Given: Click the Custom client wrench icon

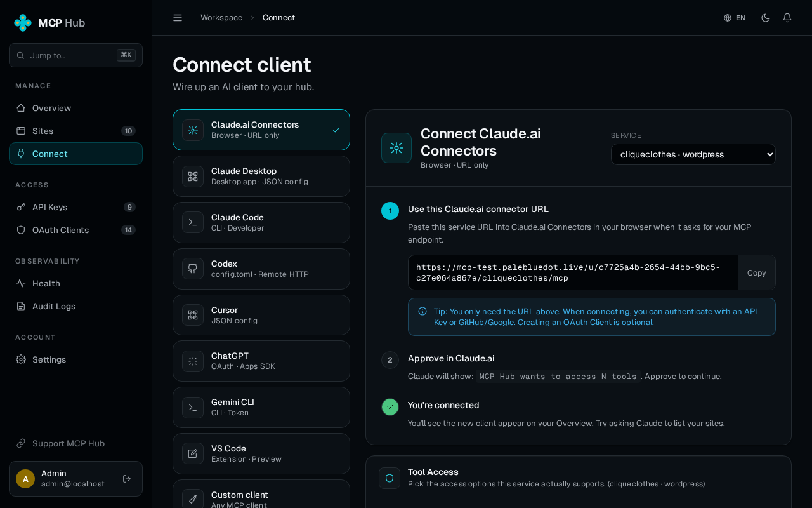Looking at the screenshot, I should (x=193, y=500).
